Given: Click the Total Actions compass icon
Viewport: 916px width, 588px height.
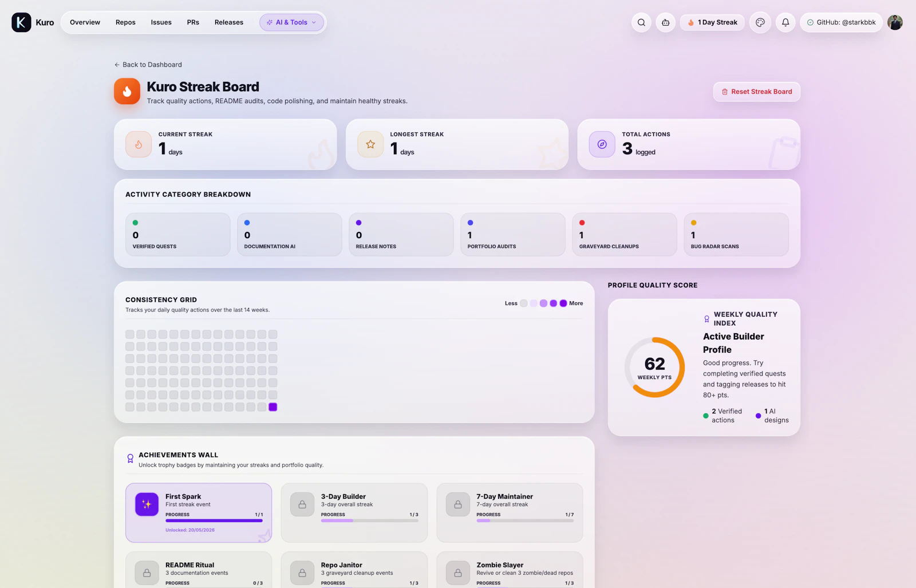Looking at the screenshot, I should pyautogui.click(x=602, y=144).
